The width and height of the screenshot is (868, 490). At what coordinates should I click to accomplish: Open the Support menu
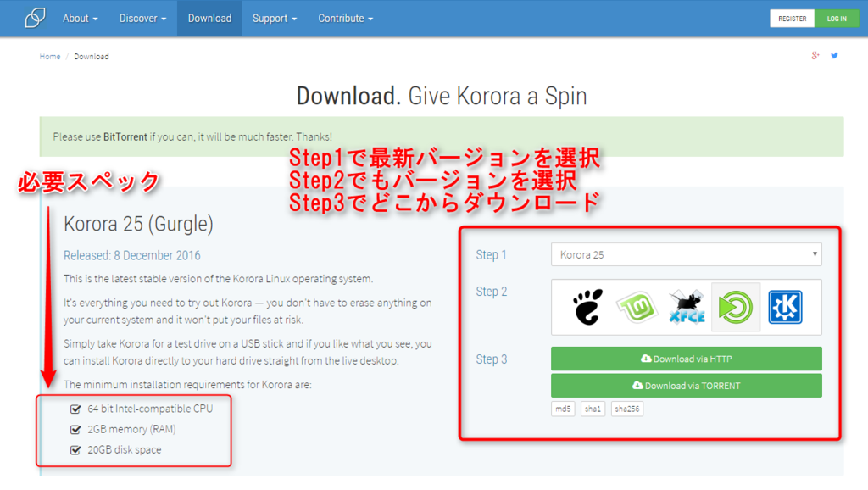(275, 19)
